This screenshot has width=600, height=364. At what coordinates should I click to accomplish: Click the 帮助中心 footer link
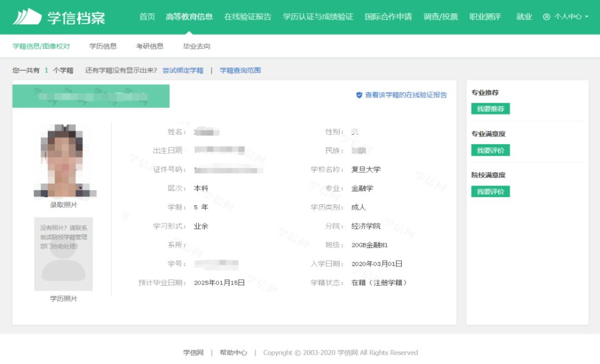233,352
